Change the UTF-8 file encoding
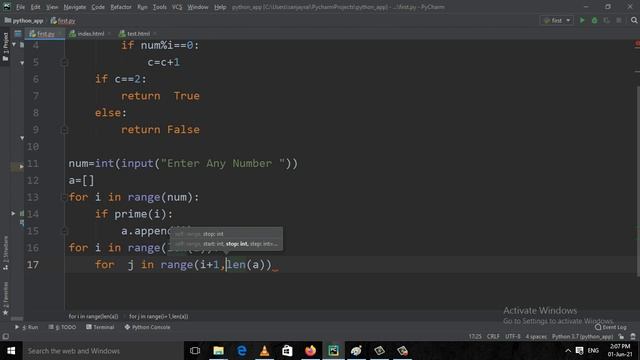640x360 pixels. (x=513, y=337)
